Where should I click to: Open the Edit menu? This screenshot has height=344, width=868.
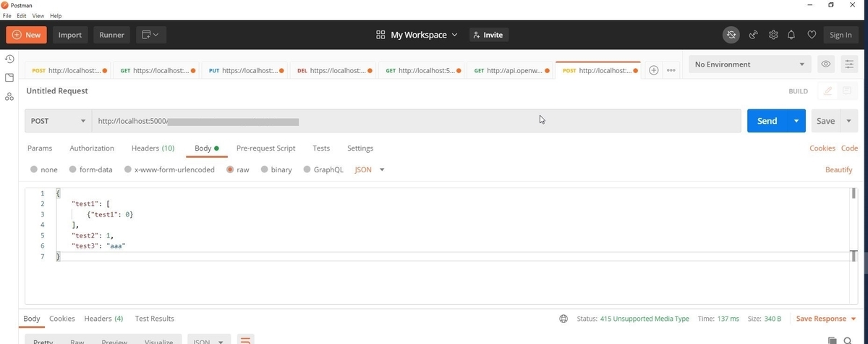[x=22, y=15]
